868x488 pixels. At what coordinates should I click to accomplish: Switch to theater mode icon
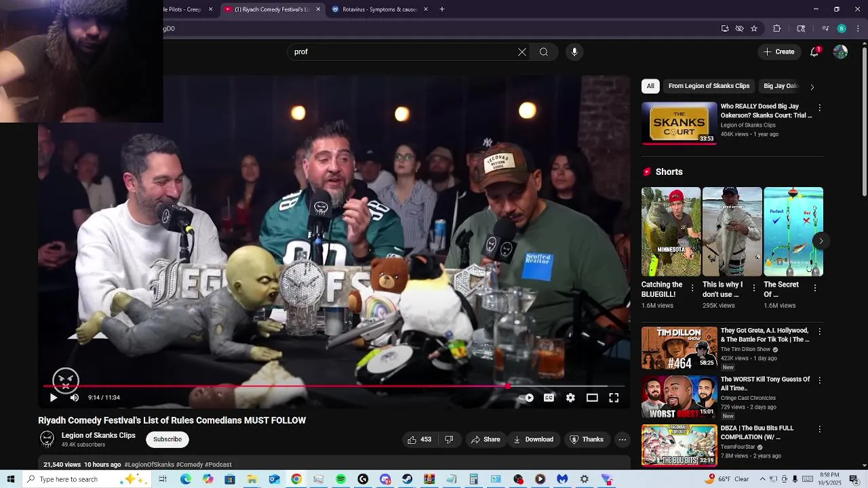[592, 398]
